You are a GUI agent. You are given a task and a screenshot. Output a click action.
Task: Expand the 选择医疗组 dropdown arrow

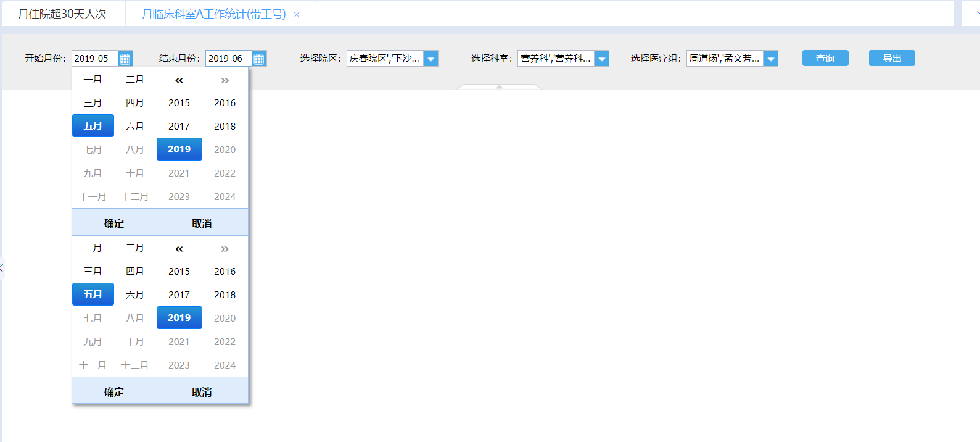pyautogui.click(x=771, y=59)
